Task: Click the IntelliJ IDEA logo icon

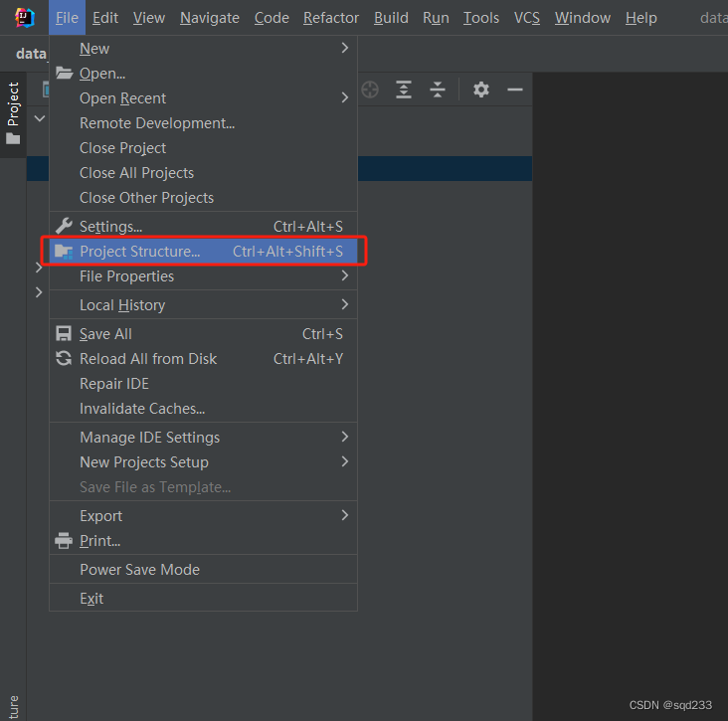Action: click(x=24, y=18)
